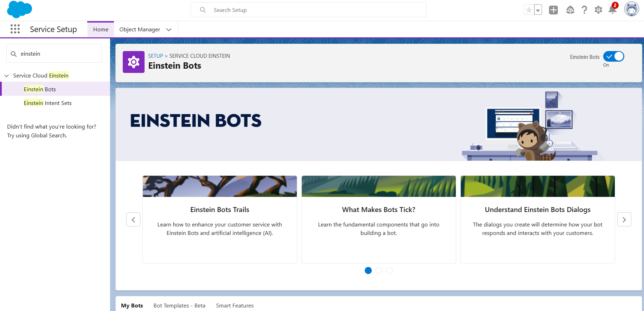The image size is (644, 311).
Task: Open the Setup gear menu
Action: pos(598,10)
